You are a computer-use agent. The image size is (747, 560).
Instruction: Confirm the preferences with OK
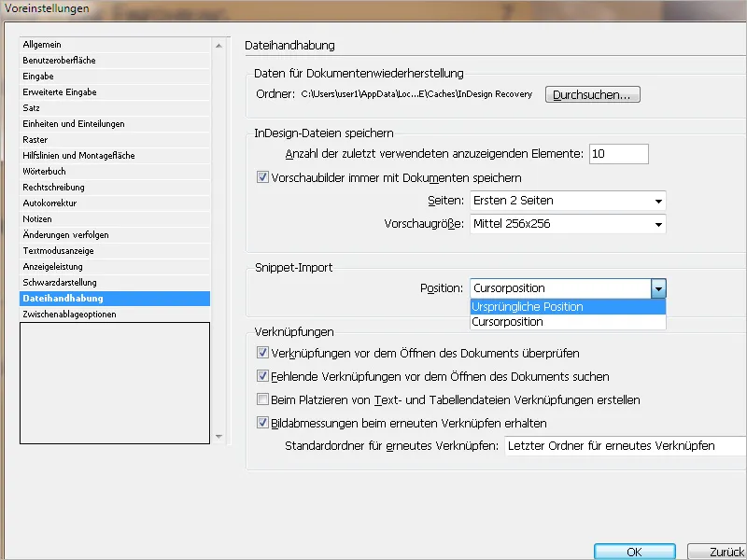click(x=634, y=552)
